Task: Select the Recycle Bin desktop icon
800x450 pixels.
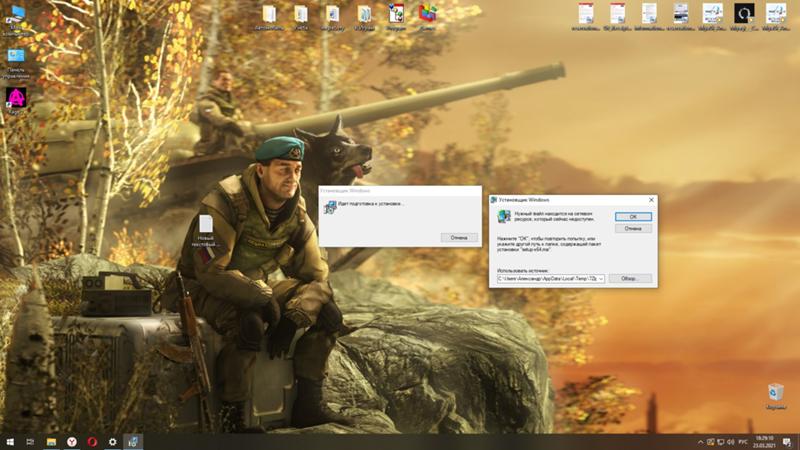Action: pos(775,396)
